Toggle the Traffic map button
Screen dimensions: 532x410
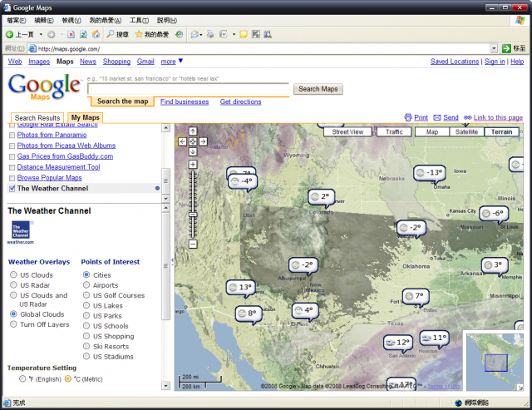394,132
